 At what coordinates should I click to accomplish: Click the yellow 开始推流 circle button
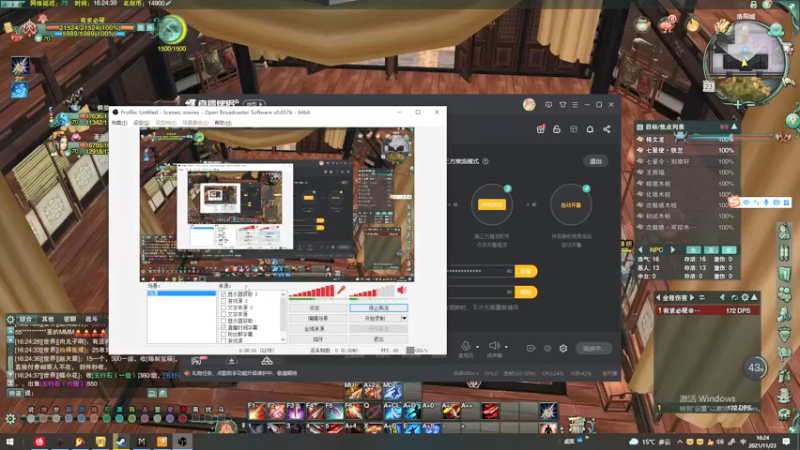(492, 205)
